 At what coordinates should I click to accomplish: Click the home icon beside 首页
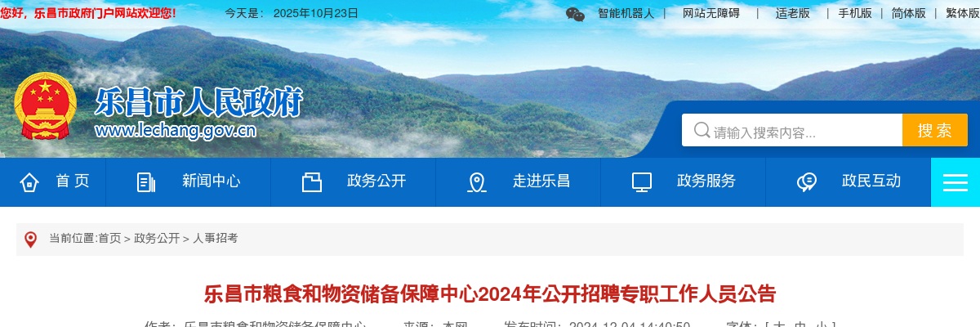coord(29,182)
